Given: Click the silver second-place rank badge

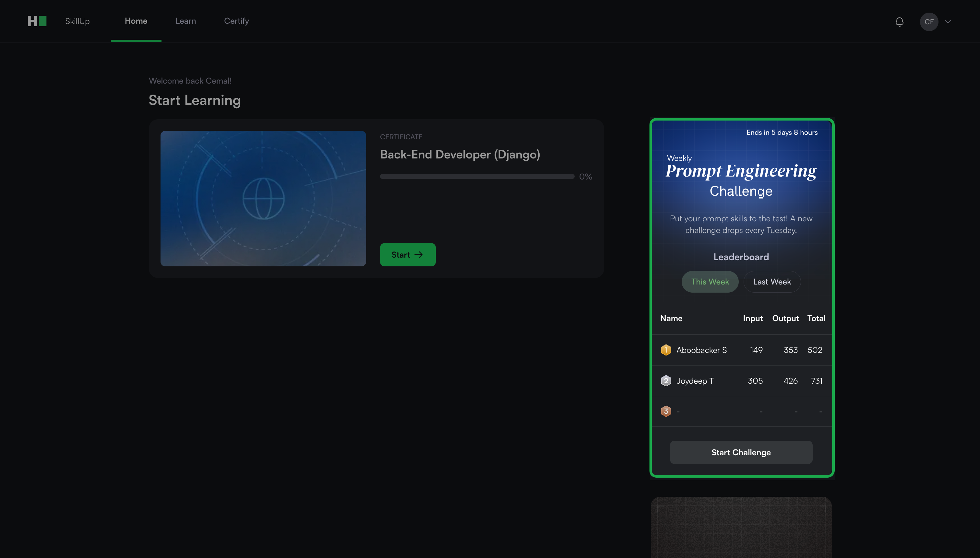Looking at the screenshot, I should pos(666,380).
